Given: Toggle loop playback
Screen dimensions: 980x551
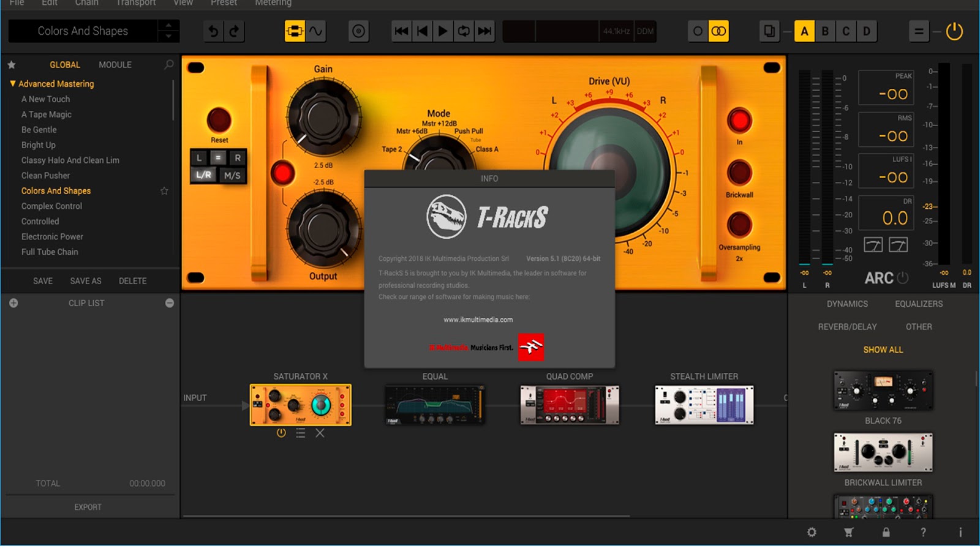Looking at the screenshot, I should [x=464, y=31].
